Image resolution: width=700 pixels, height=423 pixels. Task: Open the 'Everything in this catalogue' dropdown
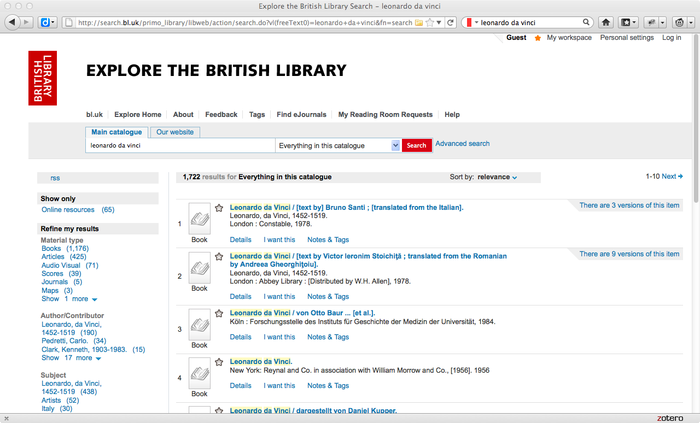(x=338, y=145)
